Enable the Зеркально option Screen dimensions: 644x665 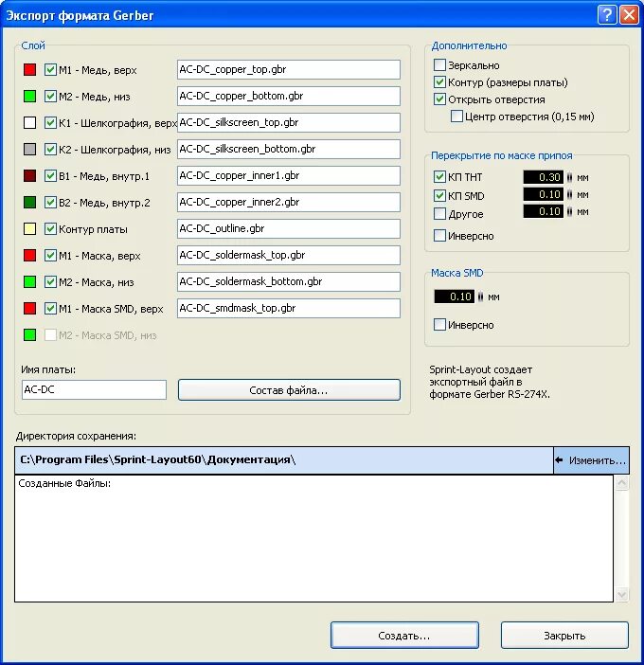click(439, 64)
